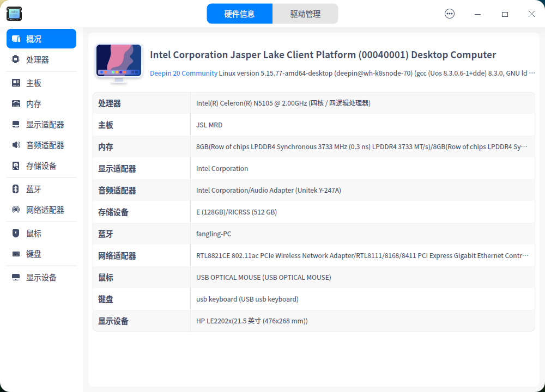This screenshot has width=545, height=392.
Task: Click the 主板 motherboard icon
Action: [16, 83]
